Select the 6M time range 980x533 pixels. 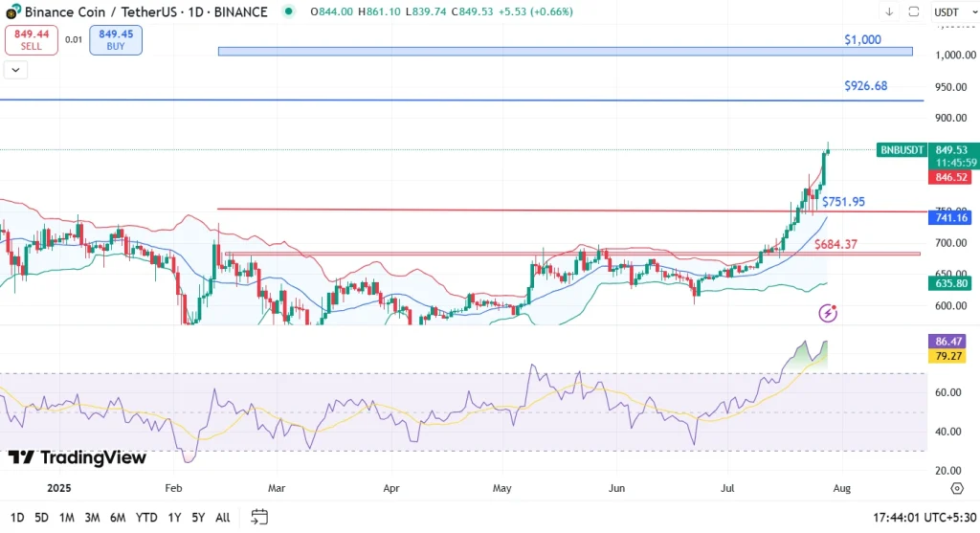coord(118,518)
